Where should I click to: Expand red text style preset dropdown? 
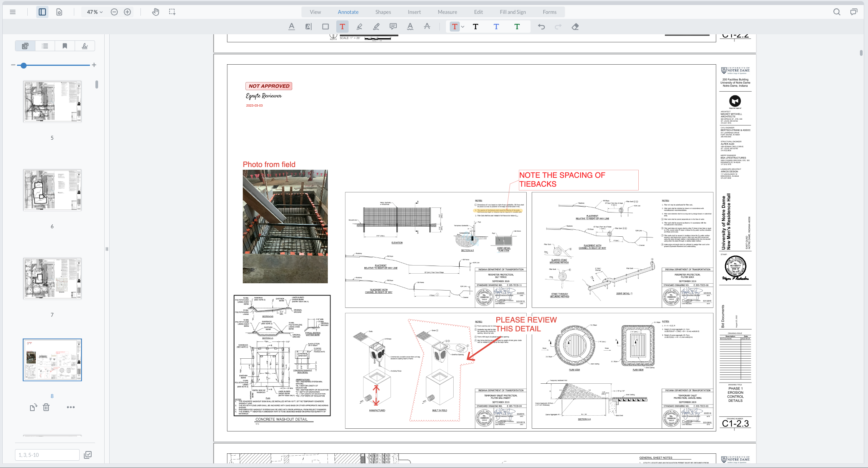(x=463, y=27)
